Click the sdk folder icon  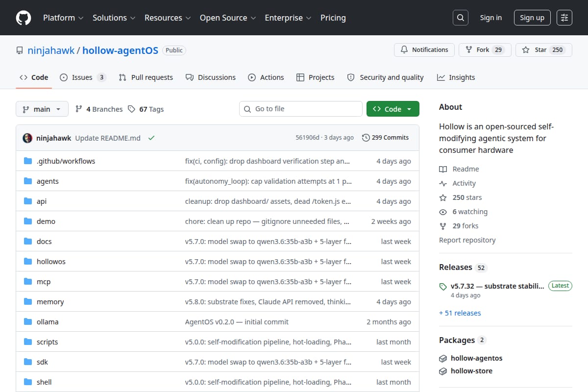pyautogui.click(x=28, y=362)
